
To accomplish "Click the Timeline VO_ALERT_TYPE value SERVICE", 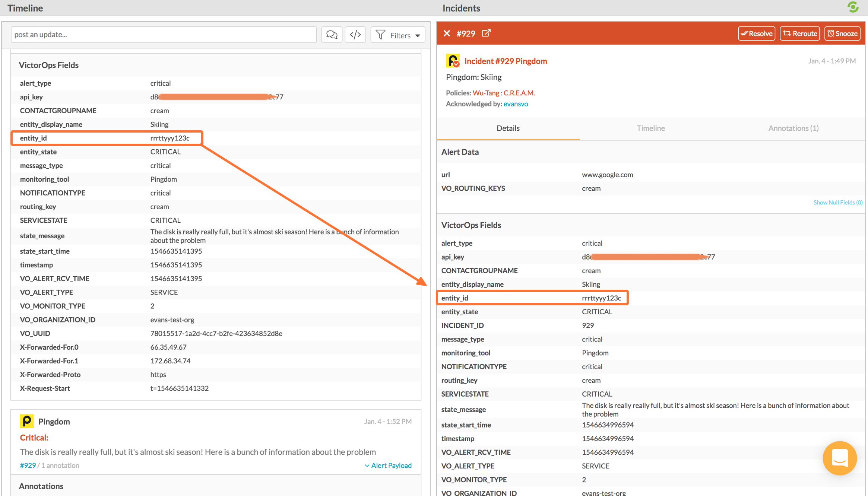I will [x=164, y=292].
